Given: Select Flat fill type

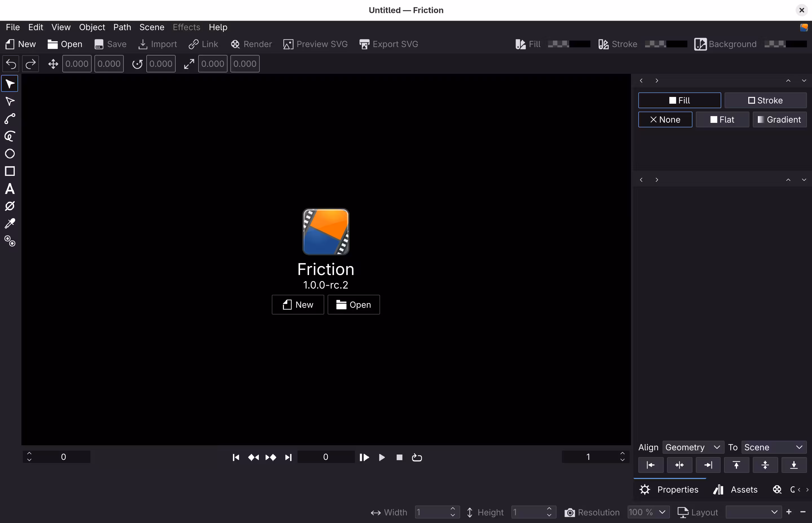Looking at the screenshot, I should 722,119.
